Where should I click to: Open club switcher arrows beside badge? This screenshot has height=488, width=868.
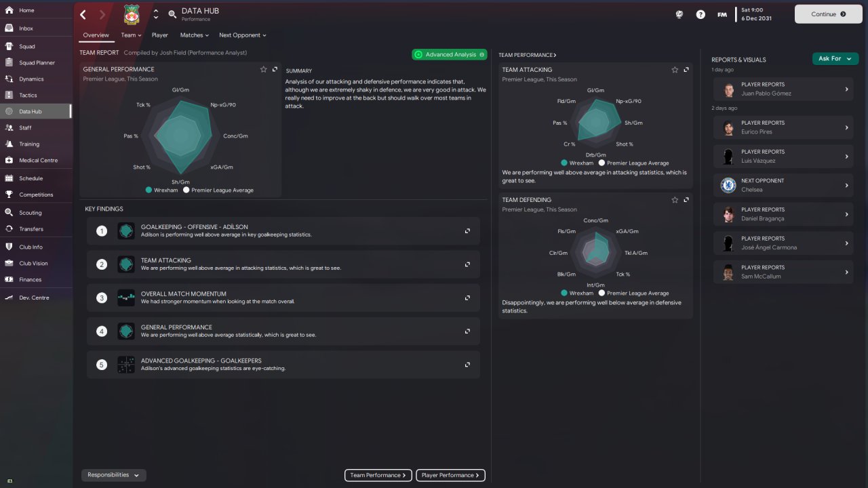pos(156,14)
